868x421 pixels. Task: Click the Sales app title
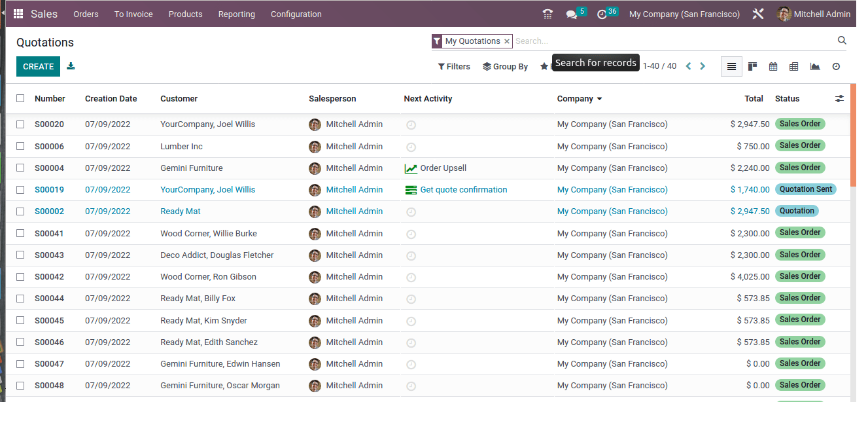(x=44, y=14)
